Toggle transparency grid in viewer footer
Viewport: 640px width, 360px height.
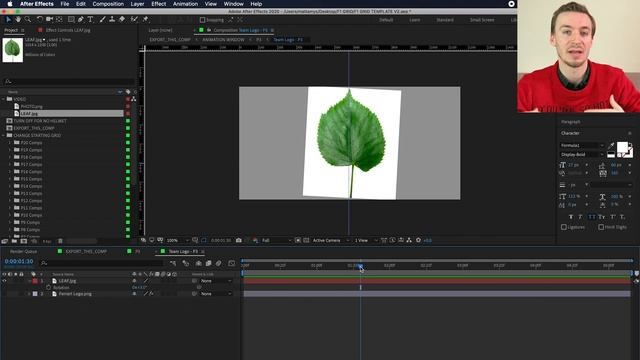pos(306,240)
